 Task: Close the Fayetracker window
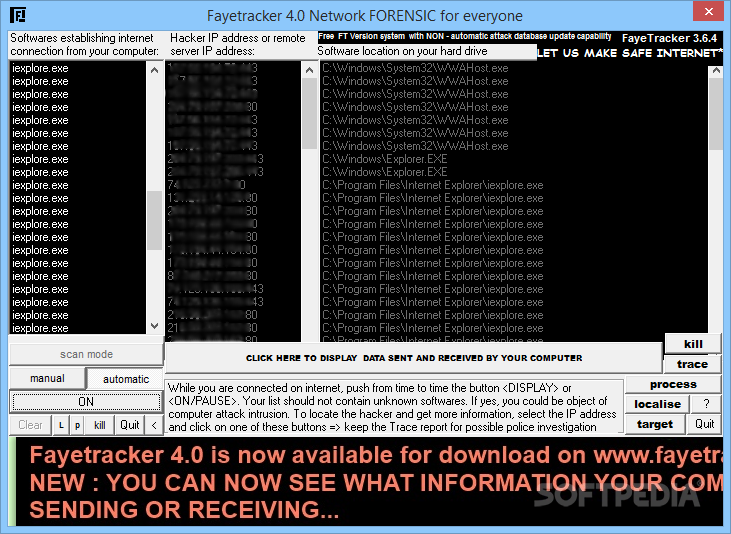[708, 12]
